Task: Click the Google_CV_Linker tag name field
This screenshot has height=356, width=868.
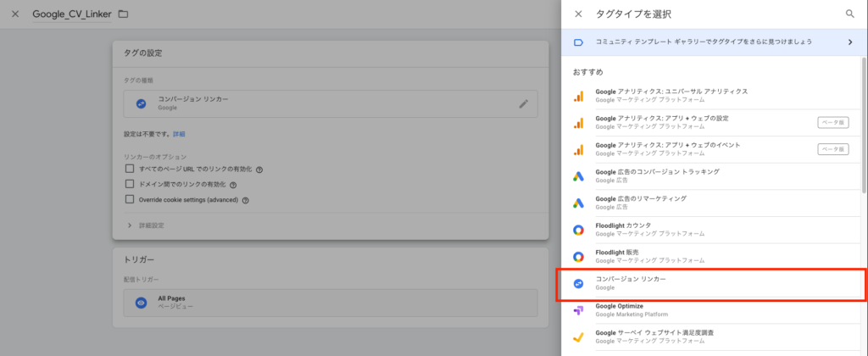Action: coord(71,14)
